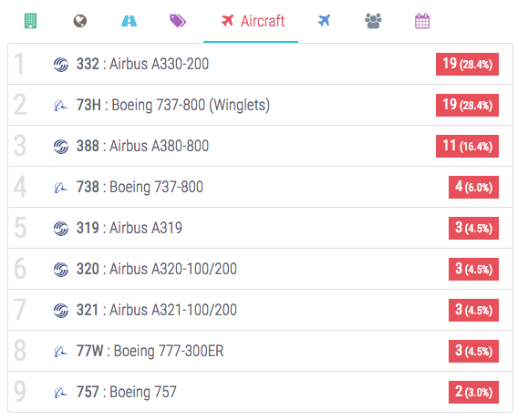This screenshot has height=420, width=518.
Task: Click the 2 (3.0%) badge for Boeing 757
Action: (473, 392)
